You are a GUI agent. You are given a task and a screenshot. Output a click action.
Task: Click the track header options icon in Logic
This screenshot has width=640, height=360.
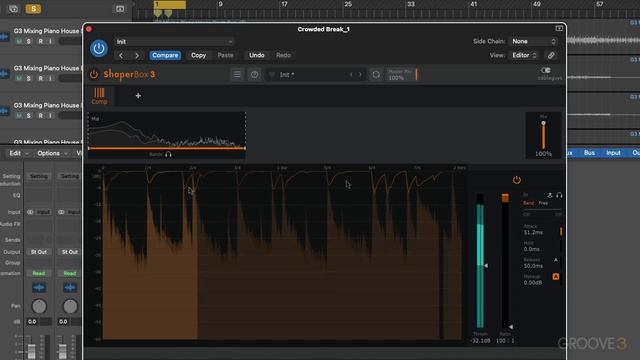tap(120, 9)
